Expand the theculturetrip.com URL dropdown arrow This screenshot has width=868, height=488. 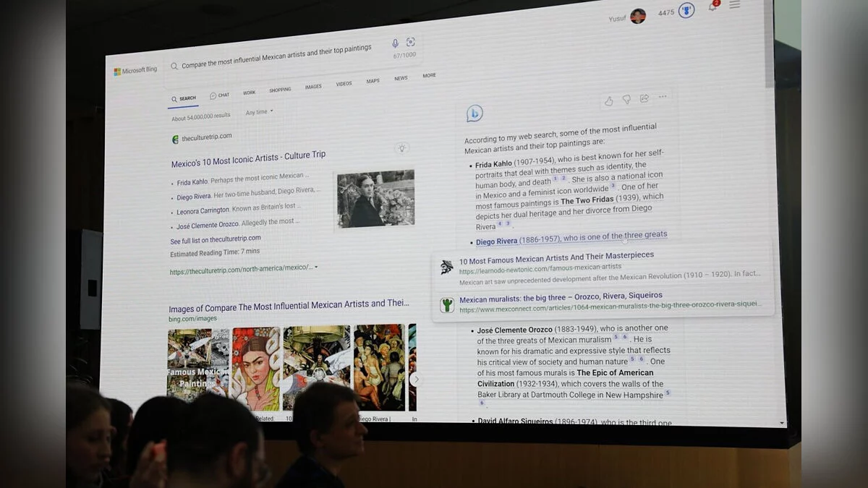click(x=316, y=267)
